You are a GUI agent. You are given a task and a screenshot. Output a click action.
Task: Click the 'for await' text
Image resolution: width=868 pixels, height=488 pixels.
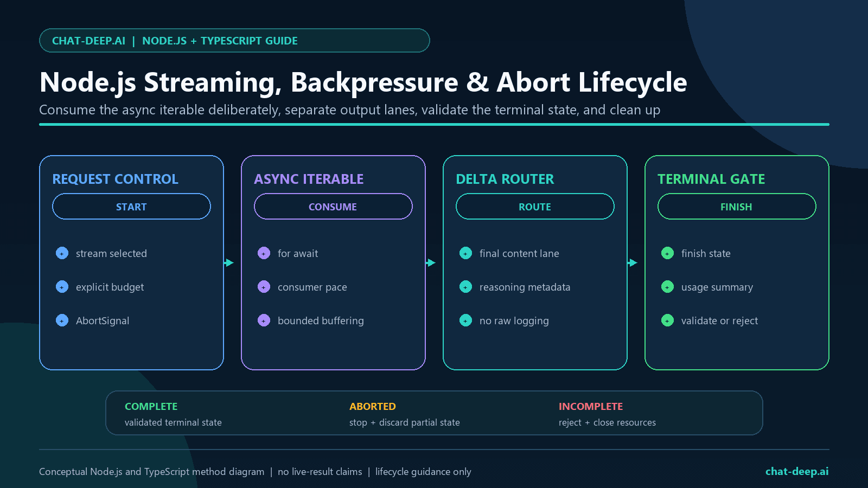[x=298, y=253]
